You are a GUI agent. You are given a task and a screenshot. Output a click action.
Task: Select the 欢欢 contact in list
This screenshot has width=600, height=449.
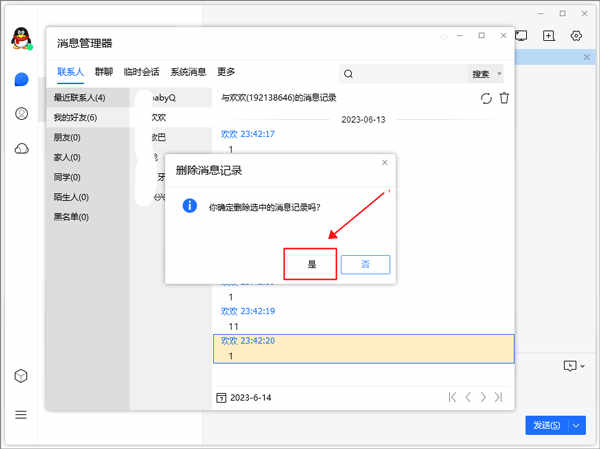pyautogui.click(x=171, y=118)
